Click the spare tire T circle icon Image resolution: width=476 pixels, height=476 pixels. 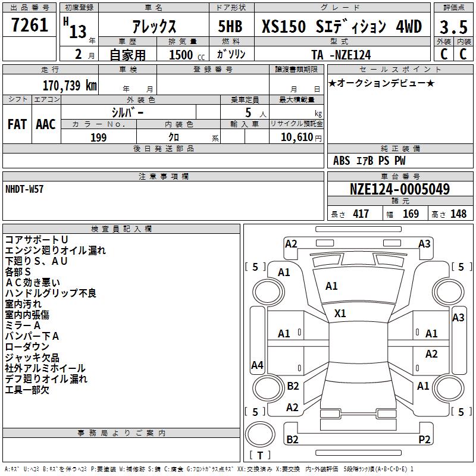(x=260, y=434)
